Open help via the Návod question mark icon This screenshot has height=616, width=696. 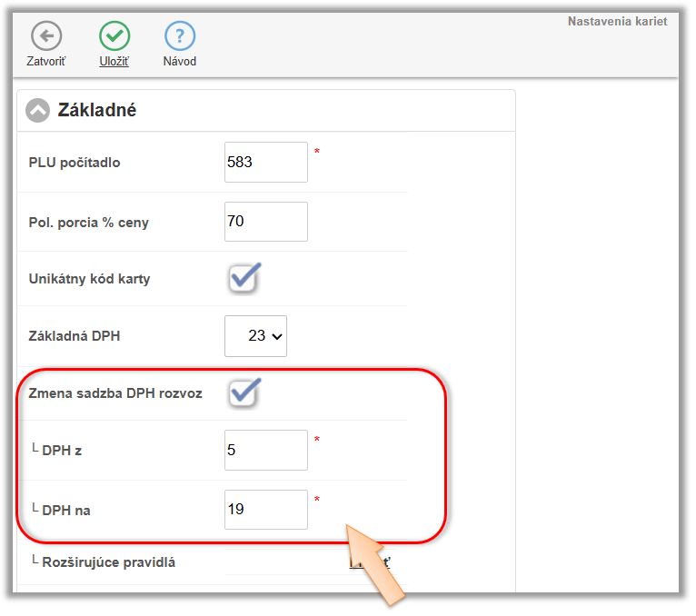pos(180,36)
